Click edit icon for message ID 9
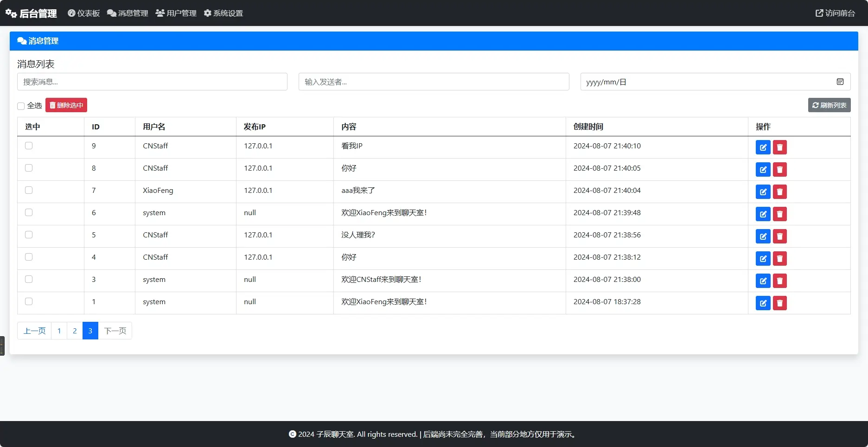The height and width of the screenshot is (447, 868). (763, 147)
